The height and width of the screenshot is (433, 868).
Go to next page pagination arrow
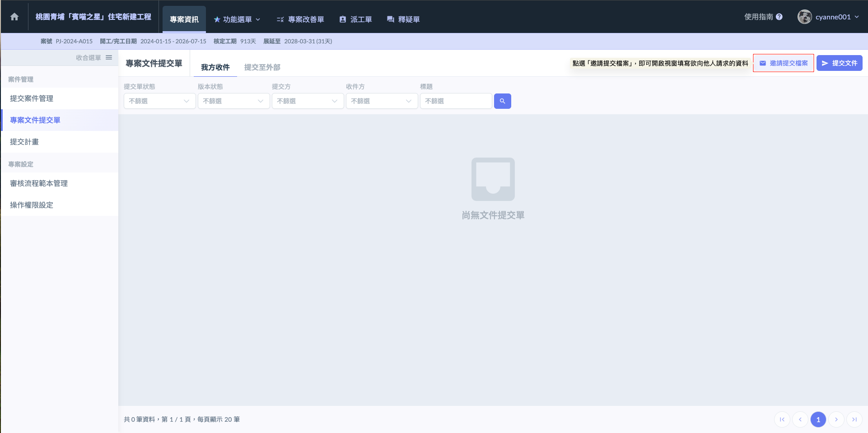point(836,419)
